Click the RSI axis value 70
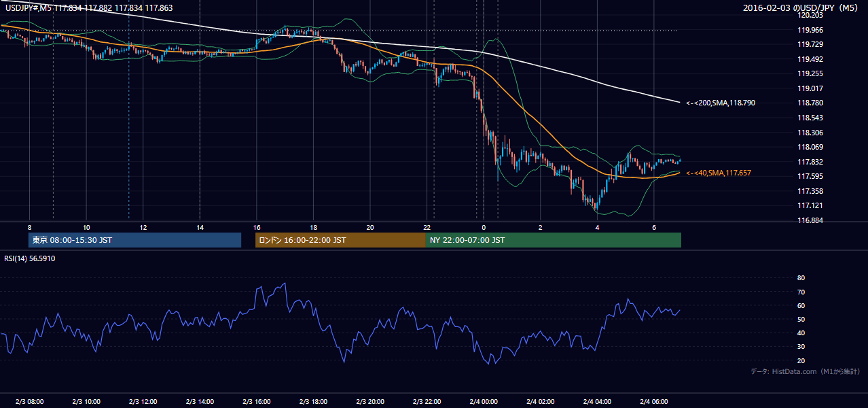Image resolution: width=868 pixels, height=408 pixels. coord(801,292)
